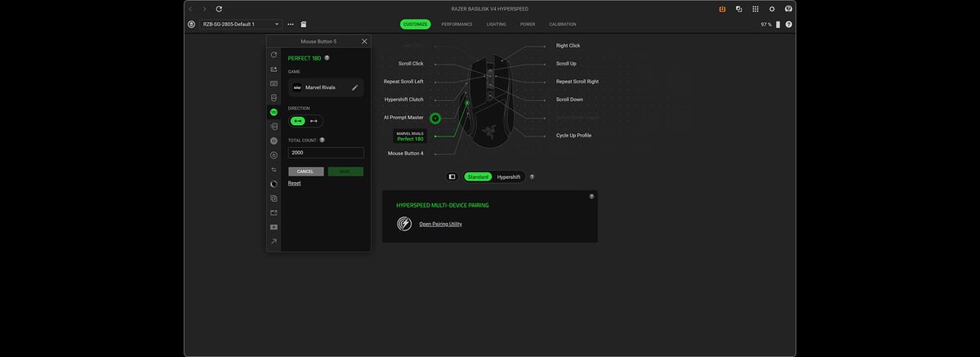Select the multimedia play icon in sidebar

tap(274, 226)
